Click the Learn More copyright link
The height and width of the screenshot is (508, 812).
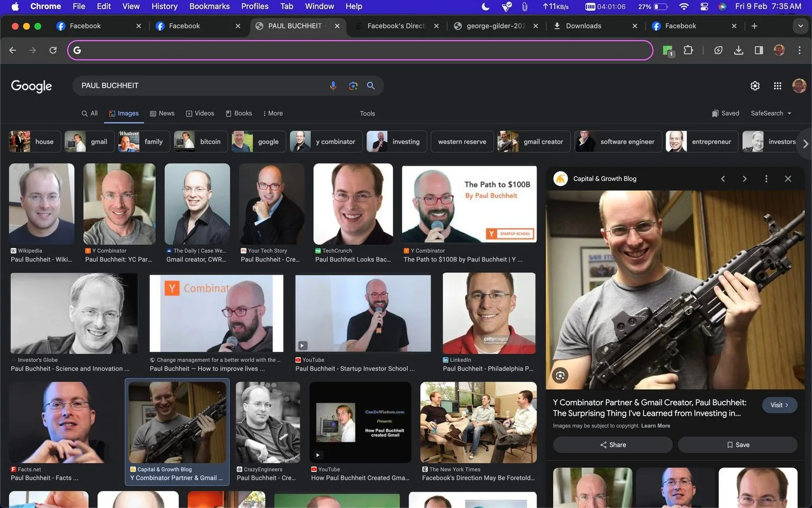pyautogui.click(x=656, y=426)
